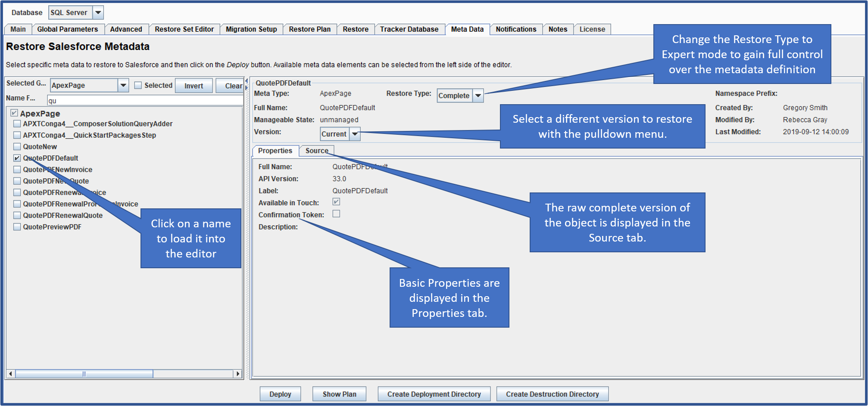Focus the Name Filter input field
The width and height of the screenshot is (868, 406).
click(145, 100)
